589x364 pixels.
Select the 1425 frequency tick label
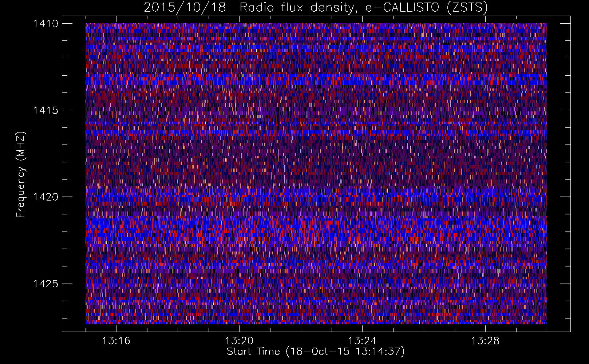(46, 284)
